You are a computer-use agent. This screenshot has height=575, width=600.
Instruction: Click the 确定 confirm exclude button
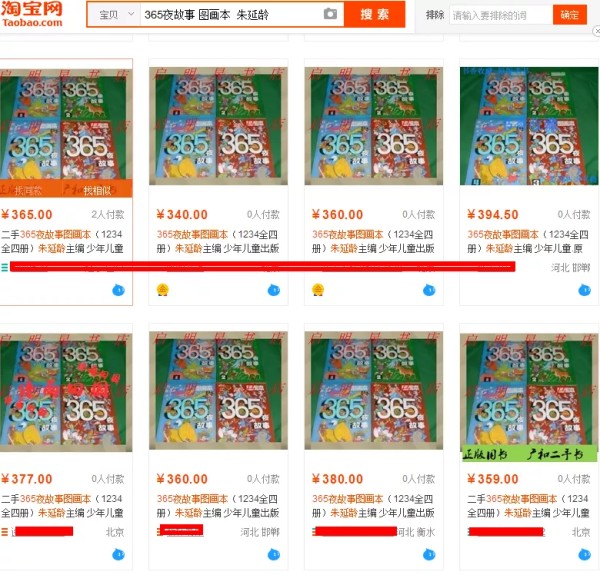[x=569, y=15]
